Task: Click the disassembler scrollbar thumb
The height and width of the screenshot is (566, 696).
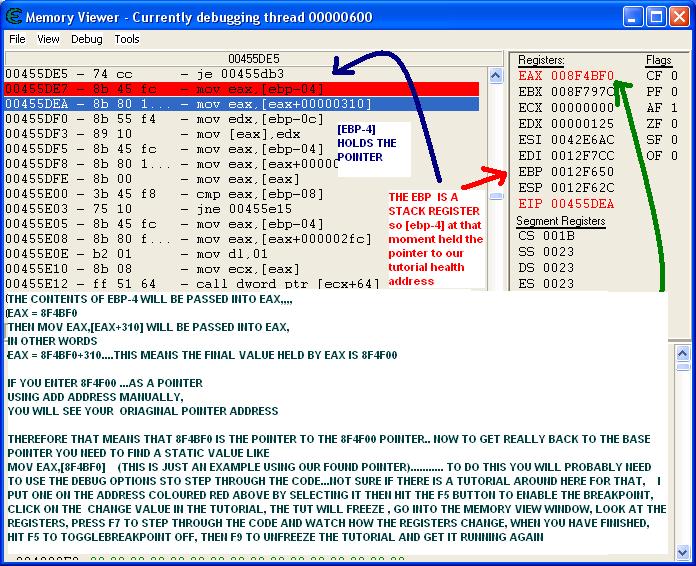Action: pos(495,196)
